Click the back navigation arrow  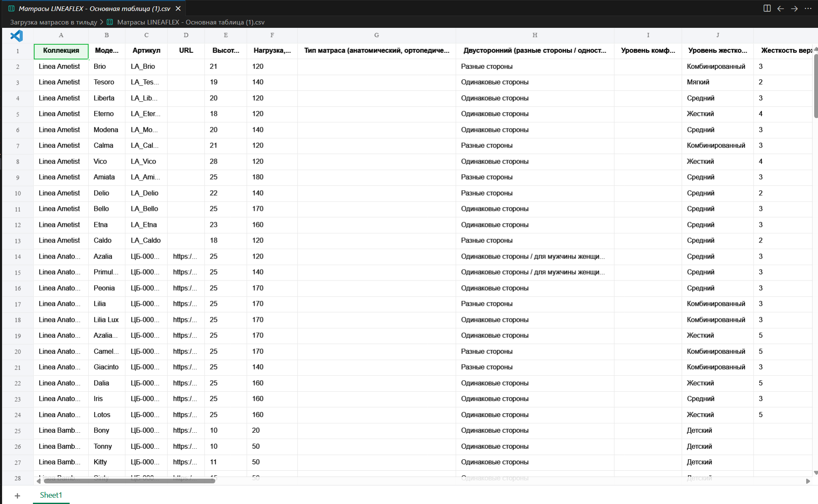[x=780, y=8]
